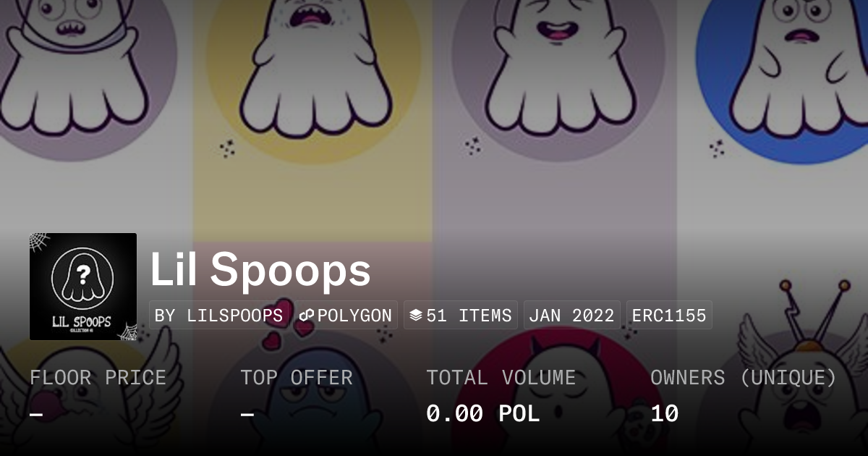Select the POLYGON chain badge
Viewport: 868px width, 456px height.
pyautogui.click(x=346, y=316)
